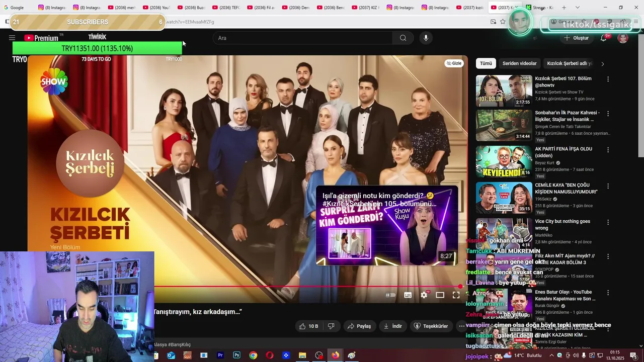This screenshot has width=644, height=362.
Task: Open Sonbahar'ın İlk Pazar Kahvesi video title
Action: click(567, 116)
